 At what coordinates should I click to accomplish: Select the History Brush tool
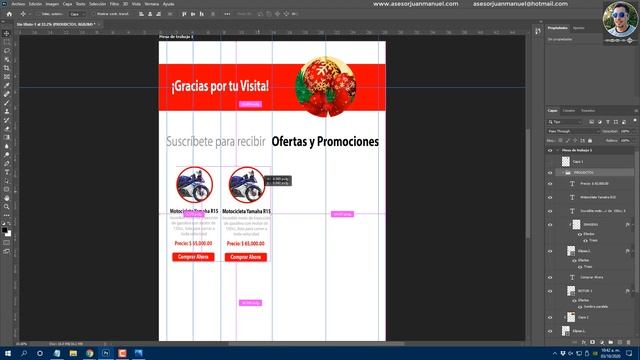[x=7, y=120]
